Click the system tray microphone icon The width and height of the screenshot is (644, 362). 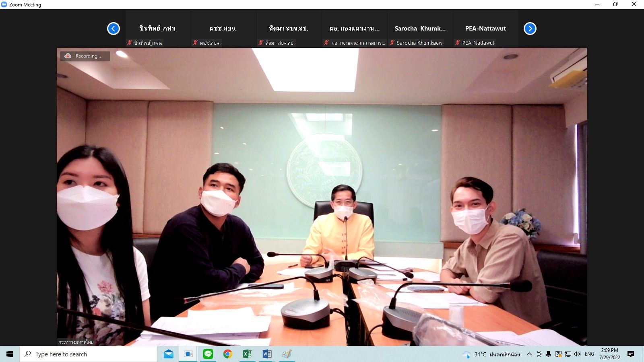coord(548,354)
